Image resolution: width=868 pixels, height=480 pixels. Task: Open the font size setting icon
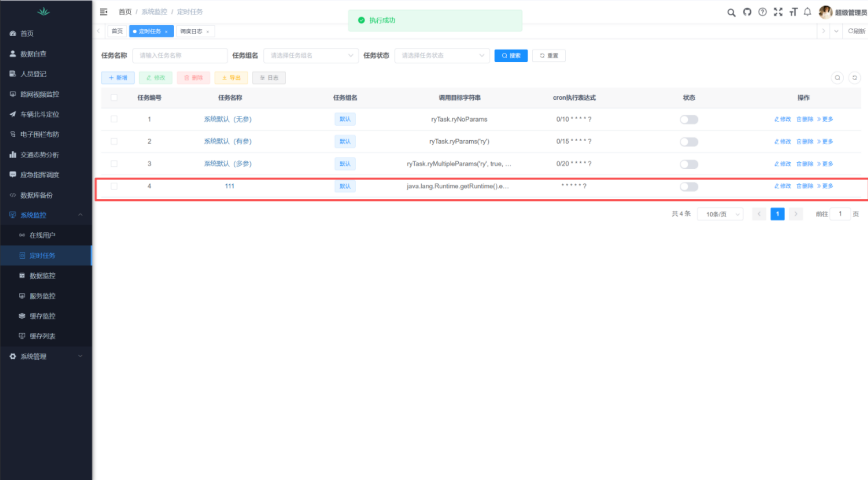tap(793, 12)
